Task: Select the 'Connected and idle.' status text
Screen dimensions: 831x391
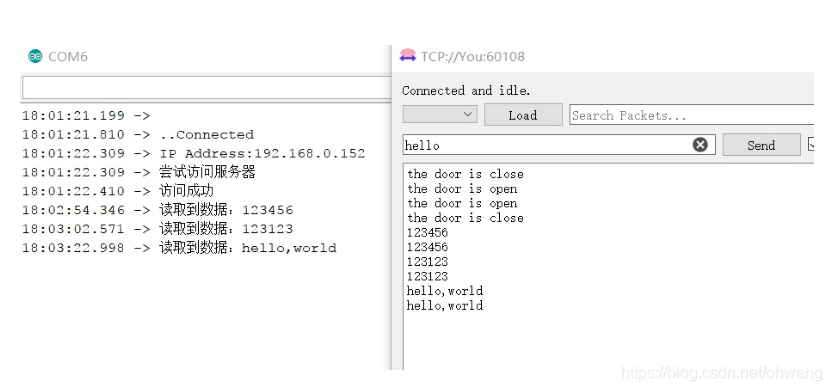Action: click(466, 91)
